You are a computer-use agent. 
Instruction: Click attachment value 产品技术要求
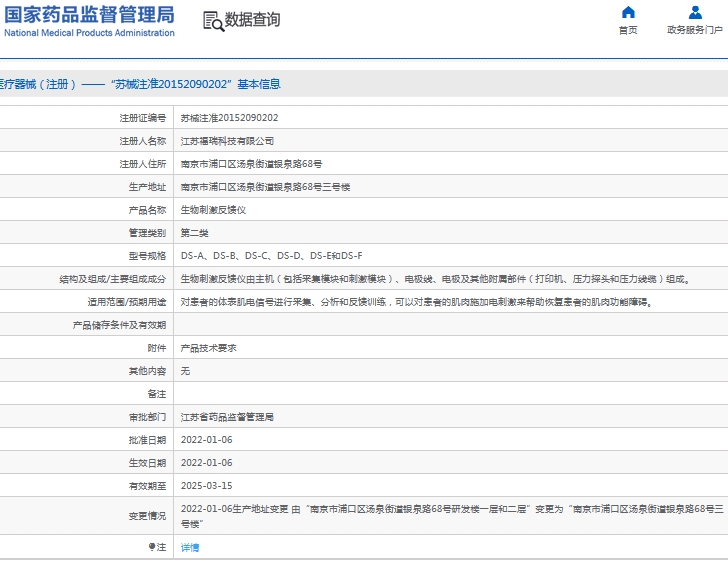pyautogui.click(x=208, y=348)
